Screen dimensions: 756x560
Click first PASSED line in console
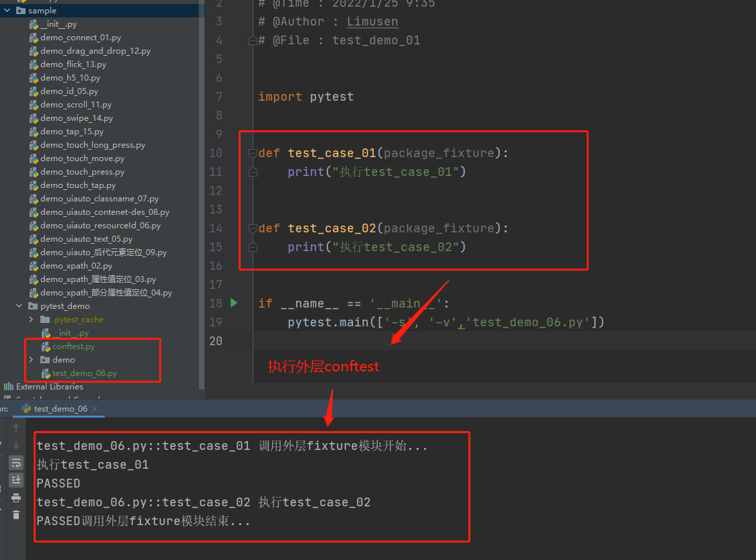[x=58, y=483]
